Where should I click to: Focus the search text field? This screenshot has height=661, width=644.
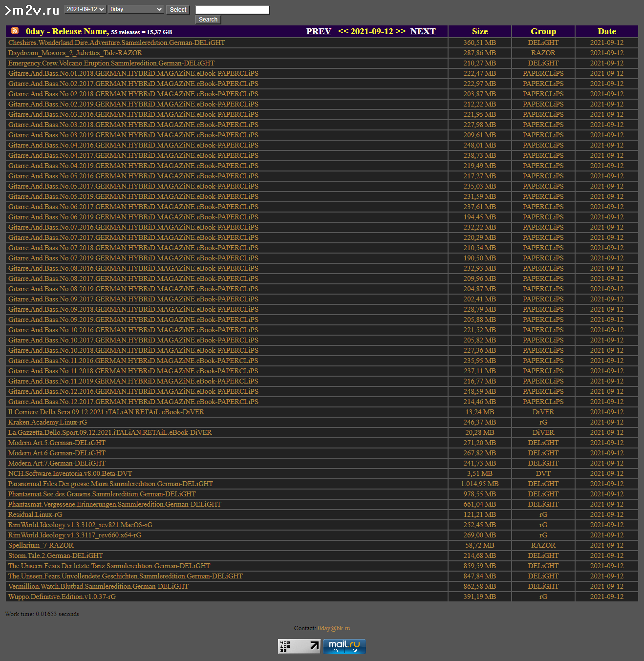tap(233, 10)
